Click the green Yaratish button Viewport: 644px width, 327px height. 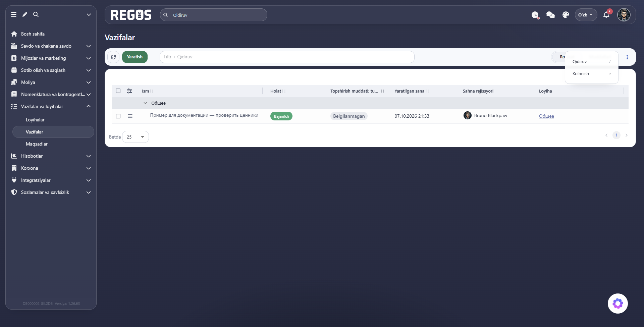135,57
